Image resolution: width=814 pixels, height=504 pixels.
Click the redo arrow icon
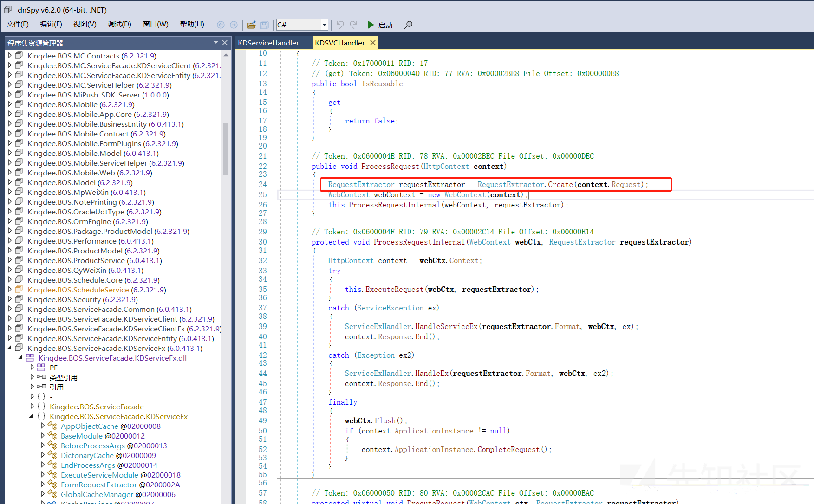click(x=354, y=25)
